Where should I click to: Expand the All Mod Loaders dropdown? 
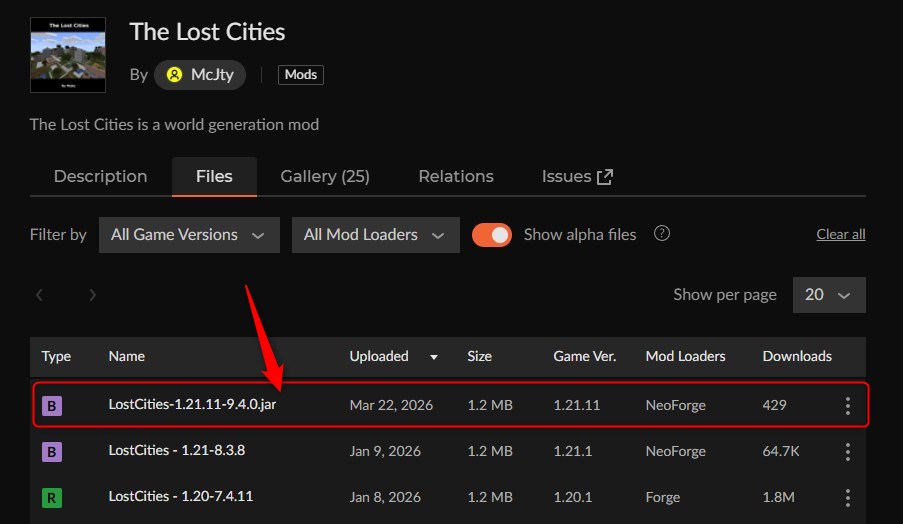click(x=376, y=235)
